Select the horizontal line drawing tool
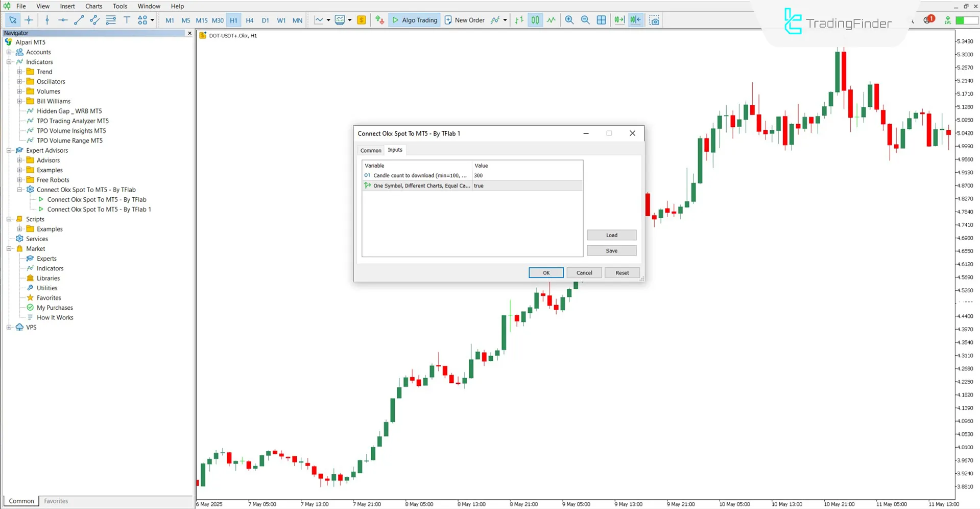Screen dimensions: 980x509 (x=63, y=20)
